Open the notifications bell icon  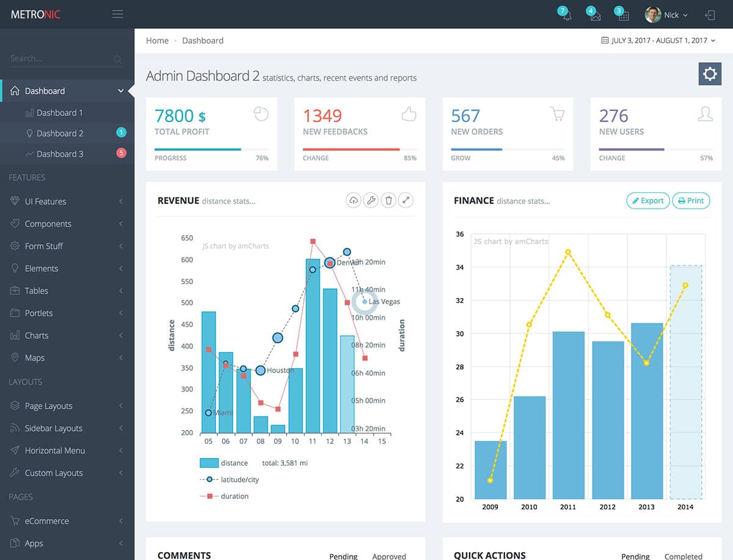pos(566,15)
